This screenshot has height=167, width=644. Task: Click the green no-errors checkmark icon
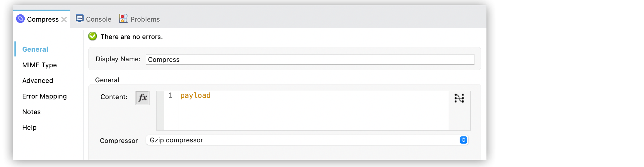pyautogui.click(x=93, y=36)
